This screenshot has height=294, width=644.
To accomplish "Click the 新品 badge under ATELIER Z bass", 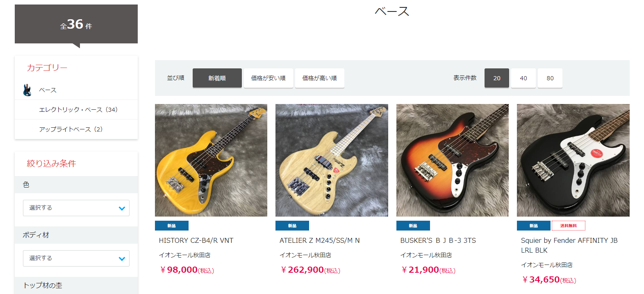I will point(292,226).
